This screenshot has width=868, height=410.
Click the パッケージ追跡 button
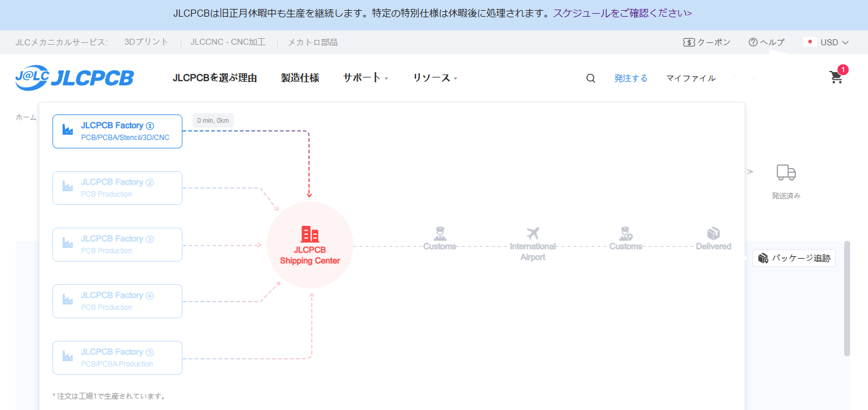tap(794, 258)
